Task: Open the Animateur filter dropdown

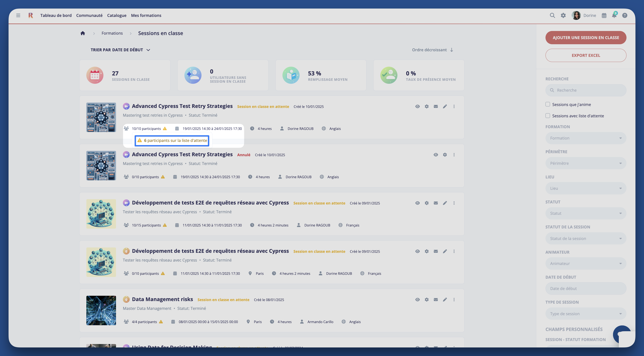Action: pos(585,263)
